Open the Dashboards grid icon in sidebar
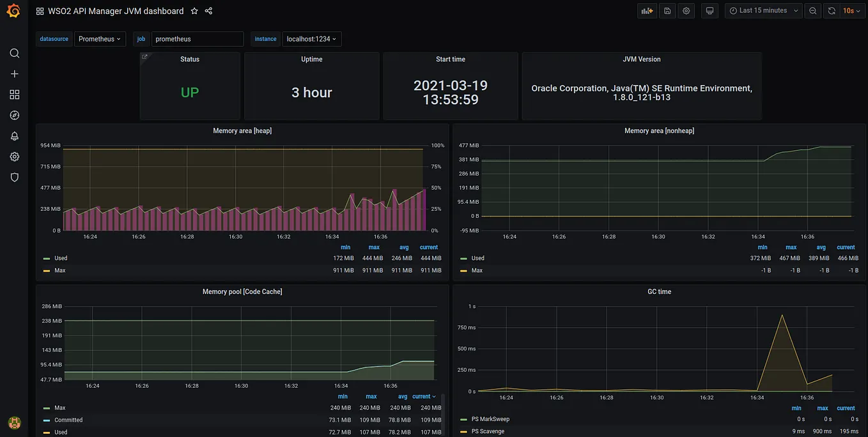This screenshot has width=868, height=437. click(x=15, y=95)
